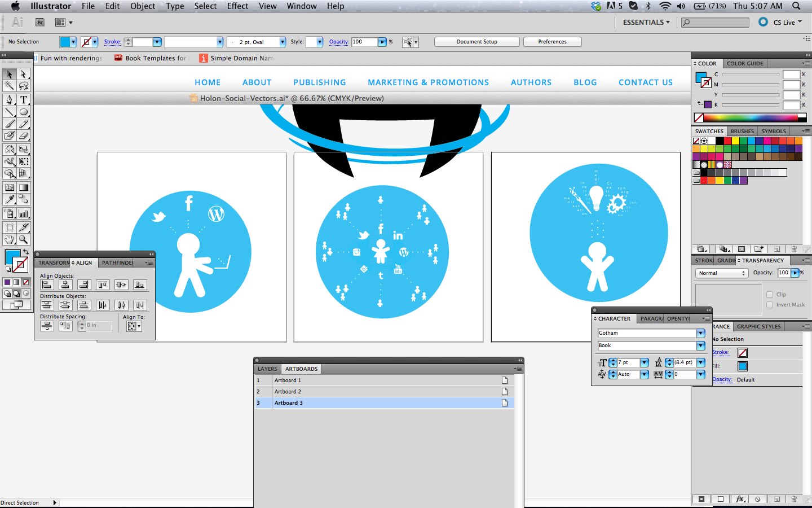Choose the Column Graph tool

click(x=23, y=213)
